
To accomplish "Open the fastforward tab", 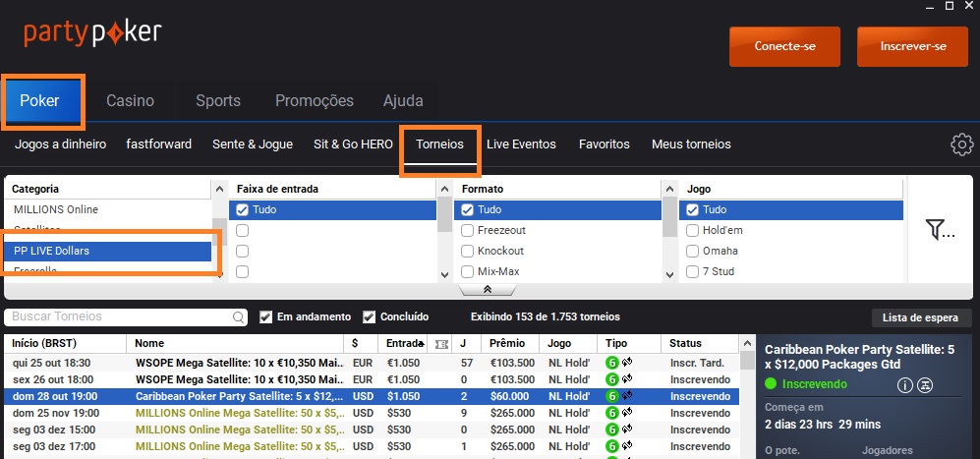I will [159, 144].
